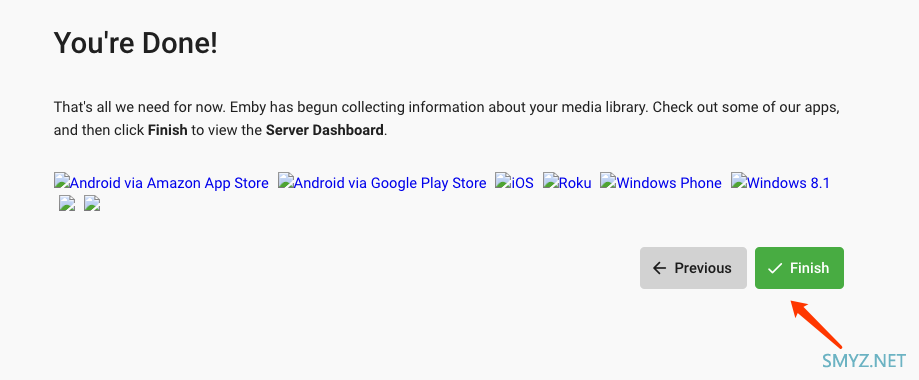The image size is (919, 380).
Task: Click the broken image icon before Amazon App Store
Action: [62, 180]
